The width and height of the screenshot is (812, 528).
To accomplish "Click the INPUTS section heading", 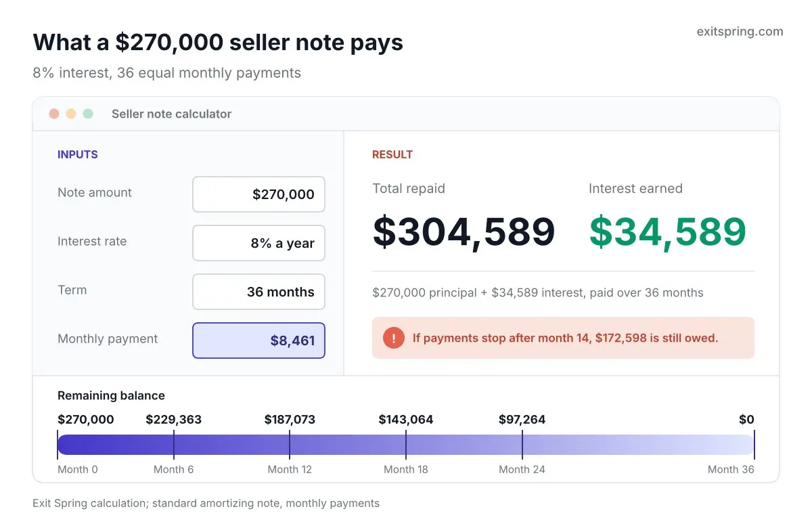I will pyautogui.click(x=78, y=154).
